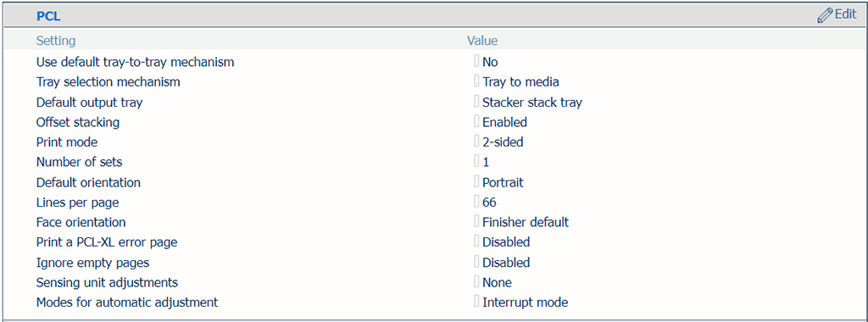Click the marker beside Ignore empty pages Disabled
868x322 pixels.
(x=476, y=262)
